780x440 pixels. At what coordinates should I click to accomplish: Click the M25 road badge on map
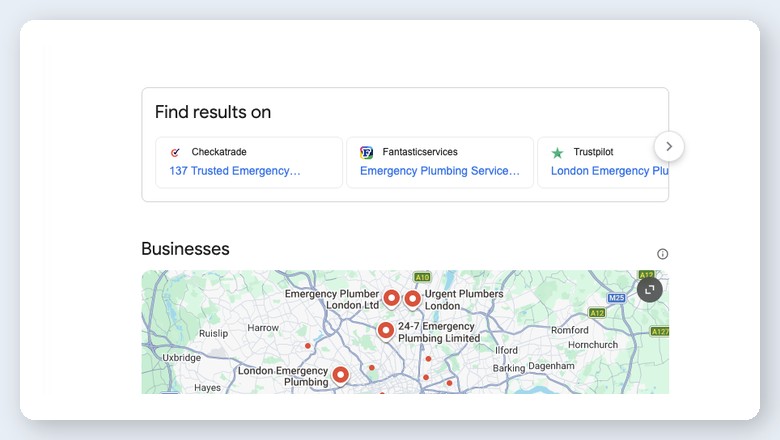click(616, 298)
